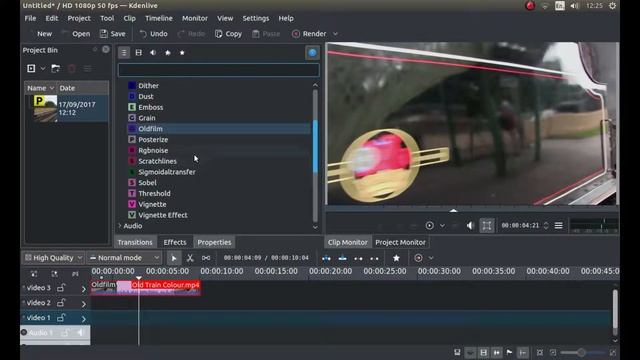Open the High Quality dropdown
The image size is (640, 360).
[x=53, y=258]
